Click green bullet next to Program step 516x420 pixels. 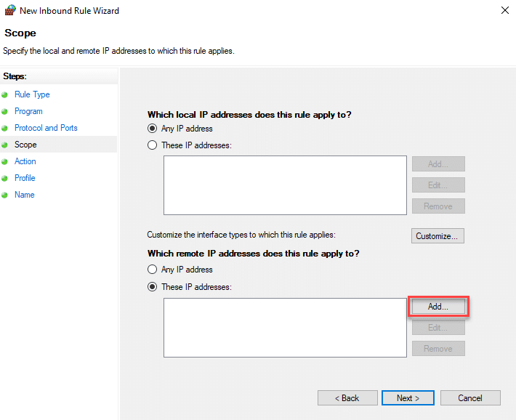click(x=5, y=112)
